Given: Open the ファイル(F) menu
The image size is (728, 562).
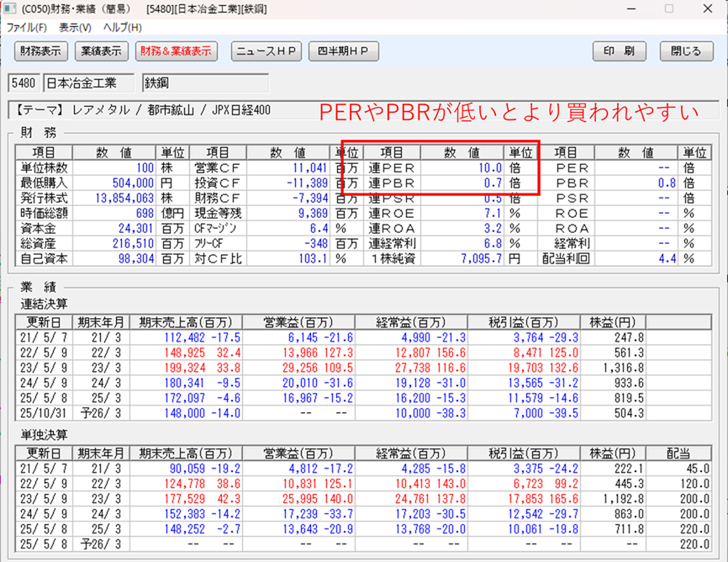Looking at the screenshot, I should tap(27, 28).
